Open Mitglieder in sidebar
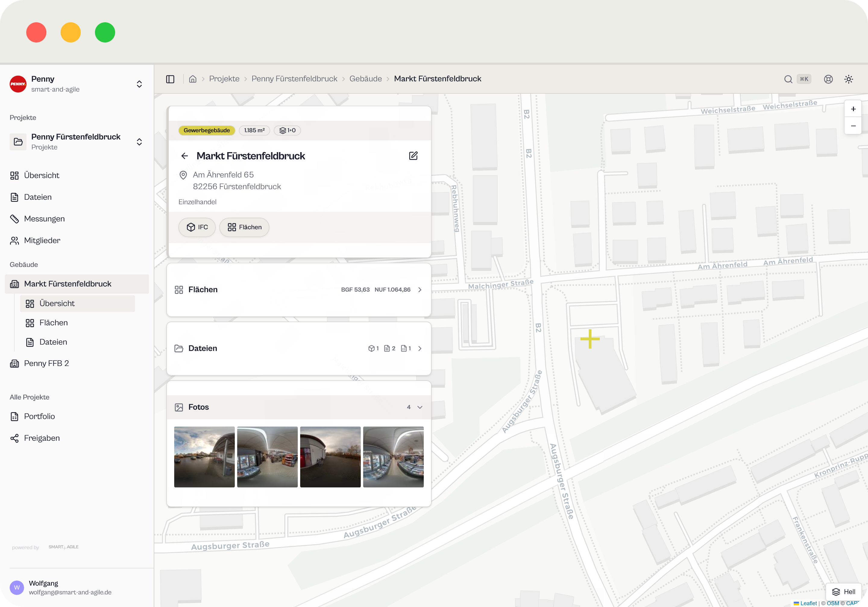 (x=77, y=240)
